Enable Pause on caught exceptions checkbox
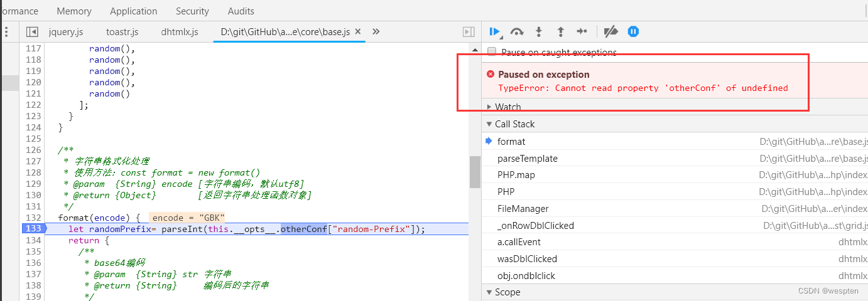 tap(492, 52)
